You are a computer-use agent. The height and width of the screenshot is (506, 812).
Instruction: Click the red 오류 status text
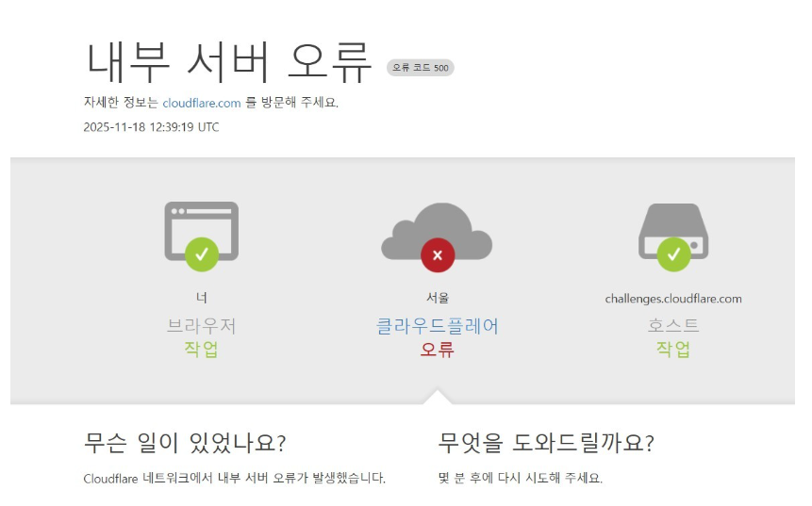(437, 350)
